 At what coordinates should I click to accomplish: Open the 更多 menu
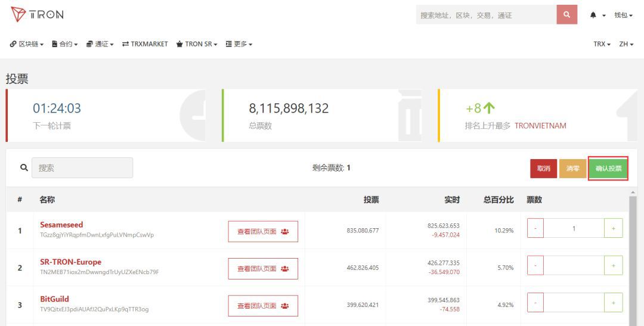239,44
